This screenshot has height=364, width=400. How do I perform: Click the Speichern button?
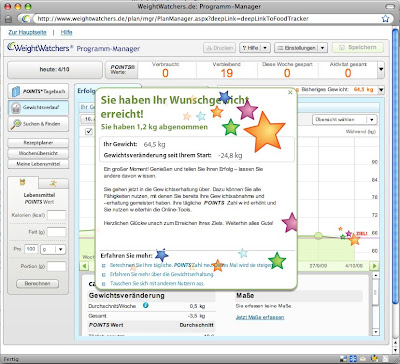[358, 48]
